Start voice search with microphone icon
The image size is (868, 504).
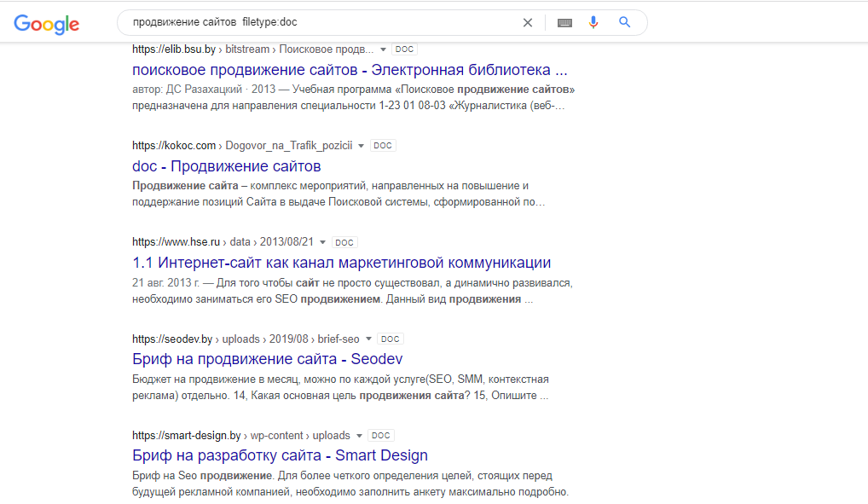click(593, 22)
